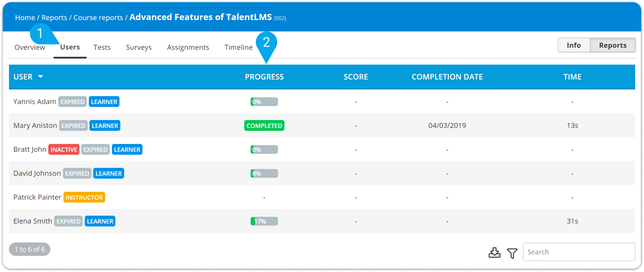This screenshot has width=644, height=272.
Task: Click Yannis Adam's 0% progress bar
Action: click(264, 102)
